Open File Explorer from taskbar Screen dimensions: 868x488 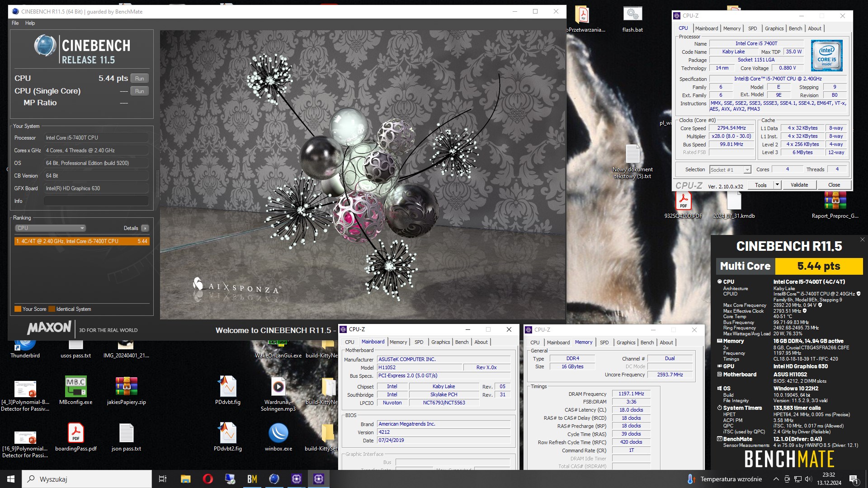[185, 479]
